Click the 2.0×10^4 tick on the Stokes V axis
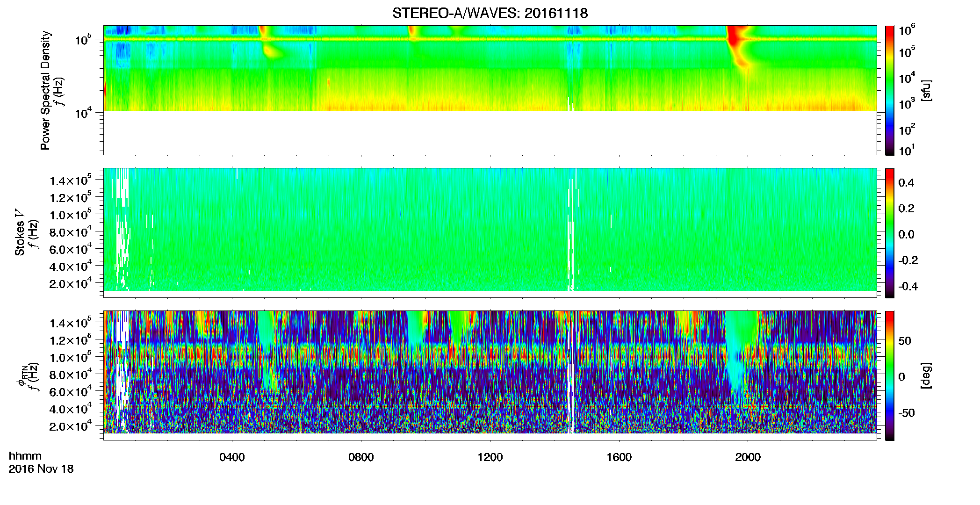Screen dimensions: 980x505 (71, 284)
